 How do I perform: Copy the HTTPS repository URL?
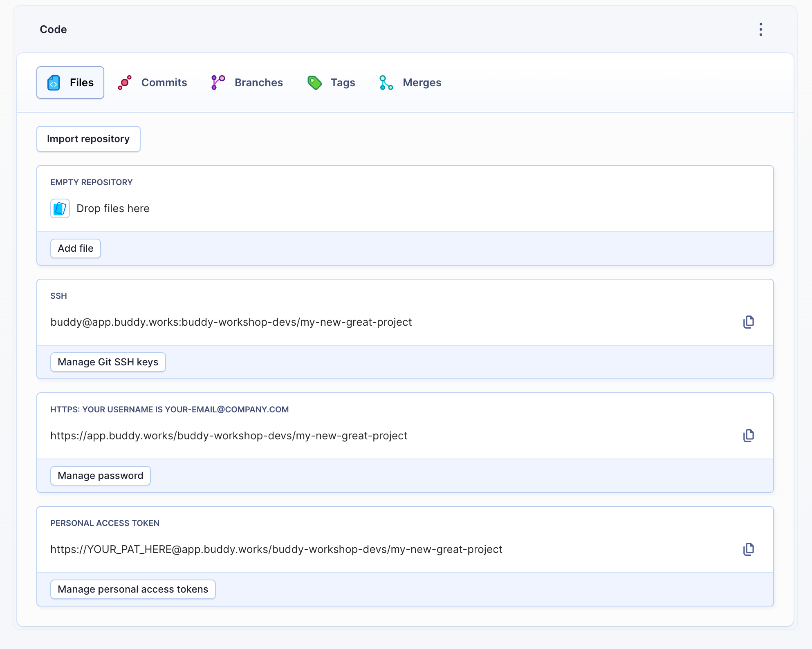tap(749, 436)
